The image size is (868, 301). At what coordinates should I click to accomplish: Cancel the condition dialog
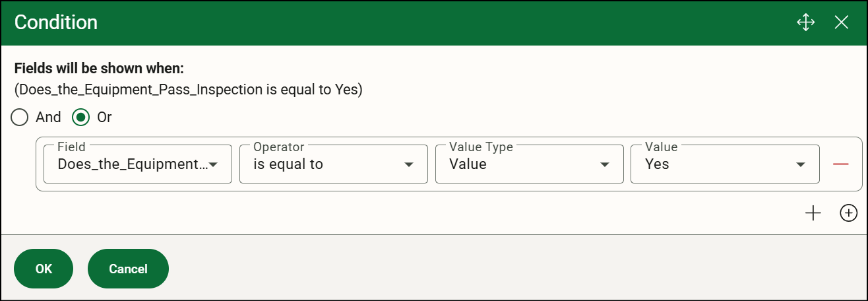click(128, 269)
